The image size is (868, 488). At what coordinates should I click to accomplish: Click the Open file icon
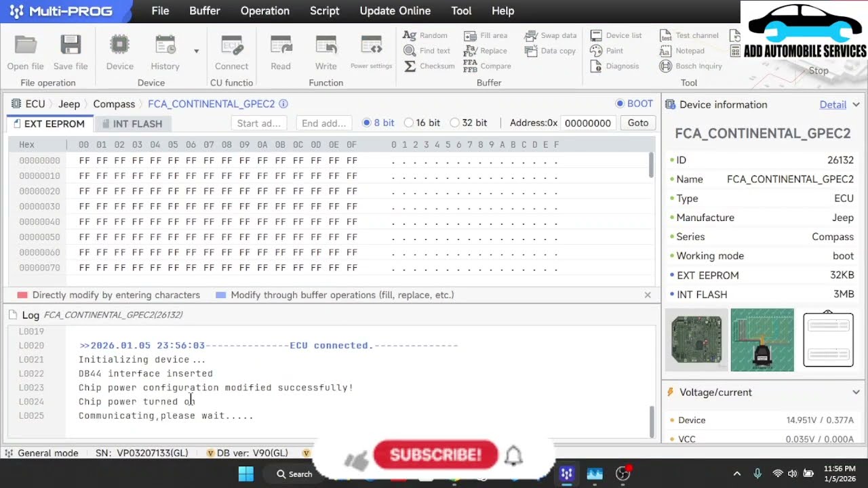[26, 45]
